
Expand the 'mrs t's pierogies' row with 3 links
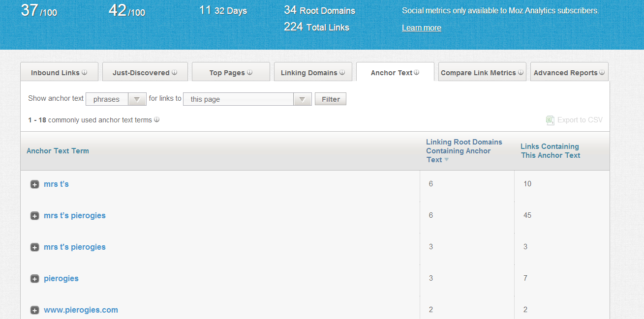(x=34, y=247)
